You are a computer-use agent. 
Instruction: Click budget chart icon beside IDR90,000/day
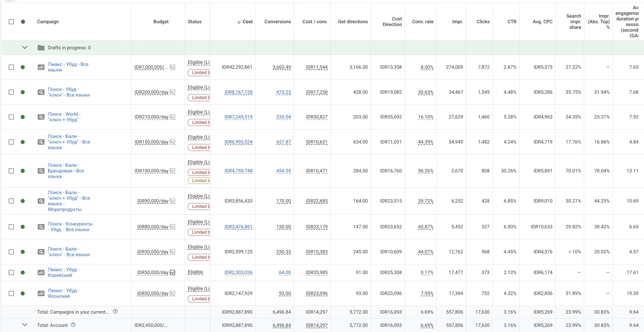coord(173,201)
